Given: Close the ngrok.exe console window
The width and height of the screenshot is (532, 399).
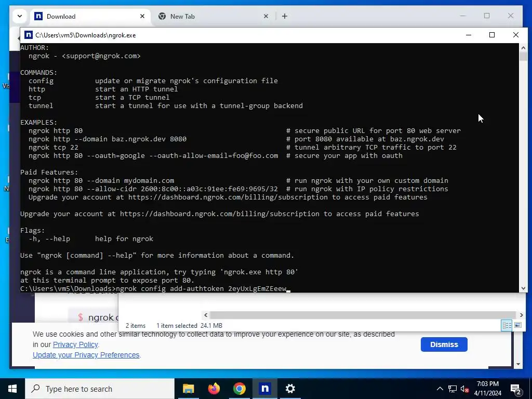Looking at the screenshot, I should [516, 35].
